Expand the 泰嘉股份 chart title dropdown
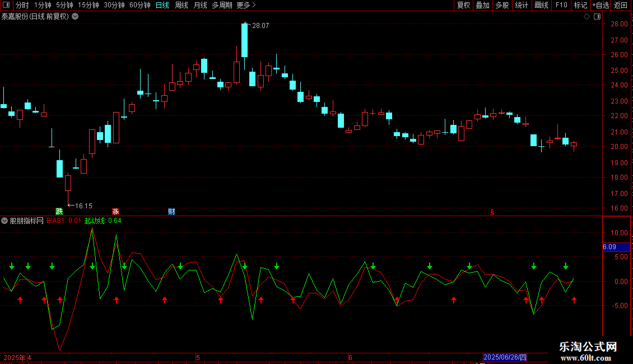 click(75, 17)
